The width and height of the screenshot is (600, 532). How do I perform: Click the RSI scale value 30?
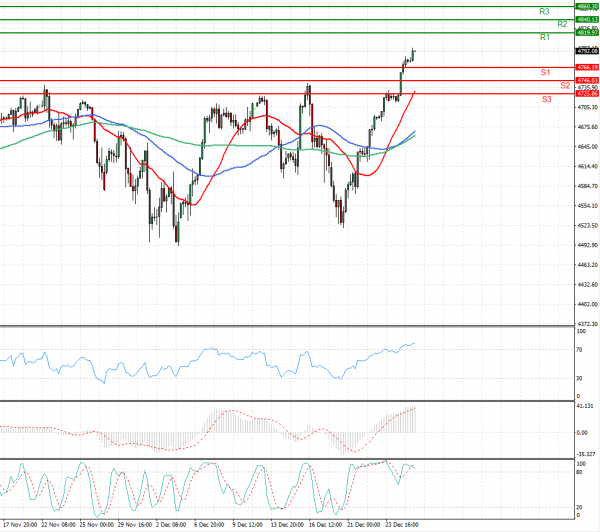(x=579, y=379)
